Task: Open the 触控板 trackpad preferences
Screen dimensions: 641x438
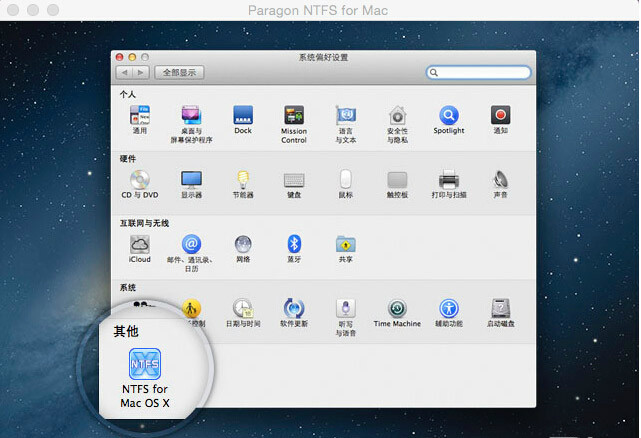Action: tap(397, 180)
